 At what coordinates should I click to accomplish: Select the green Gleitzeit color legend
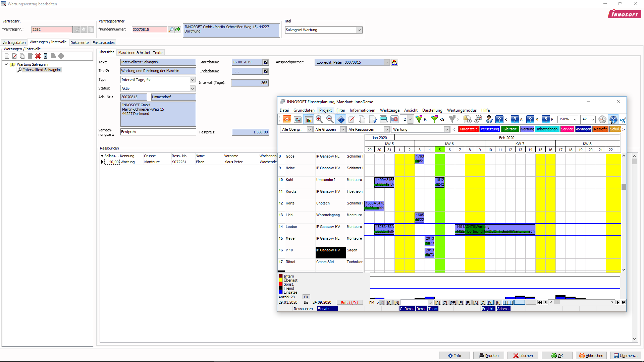point(510,129)
